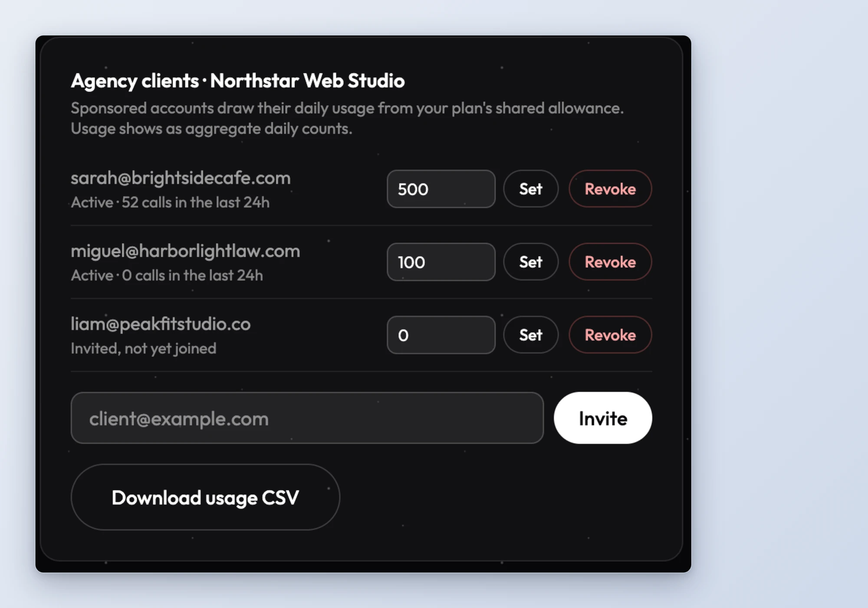Click the 500 allowance field for sarah@brightsidecafe.com
The width and height of the screenshot is (868, 608).
point(441,189)
